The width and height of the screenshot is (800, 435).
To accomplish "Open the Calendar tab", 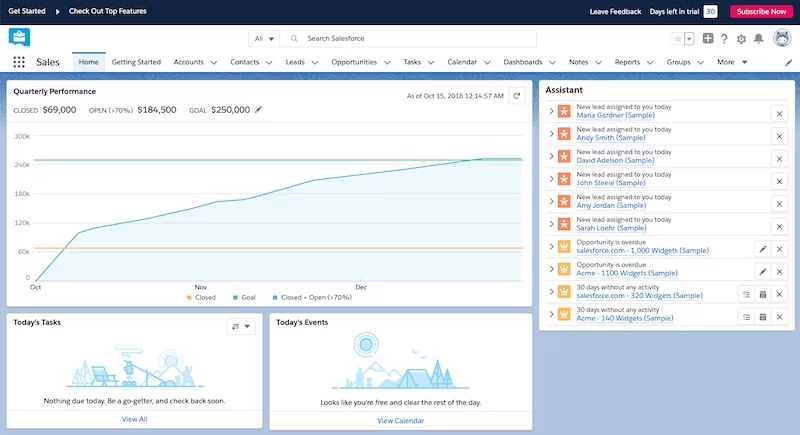I will click(x=462, y=62).
